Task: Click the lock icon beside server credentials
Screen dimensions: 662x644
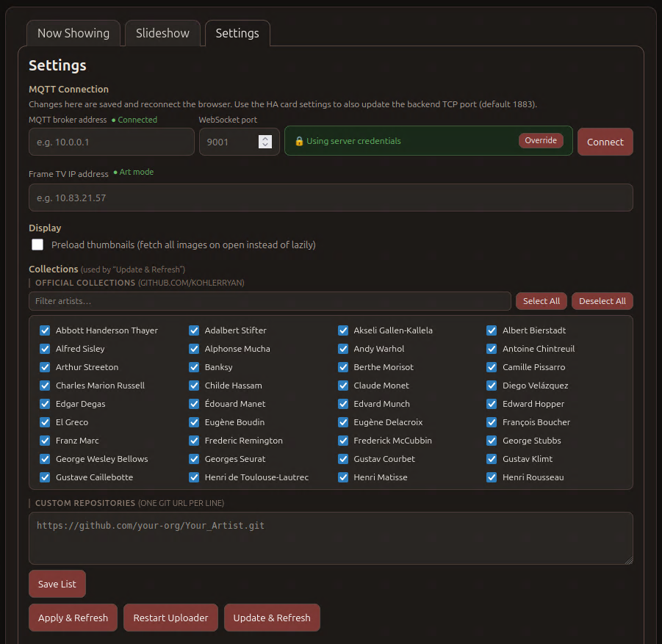Action: [x=299, y=141]
